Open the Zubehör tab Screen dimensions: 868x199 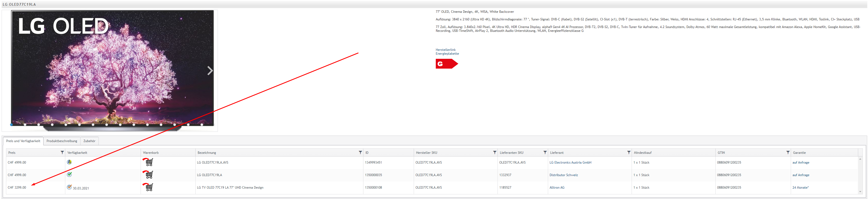[x=89, y=141]
